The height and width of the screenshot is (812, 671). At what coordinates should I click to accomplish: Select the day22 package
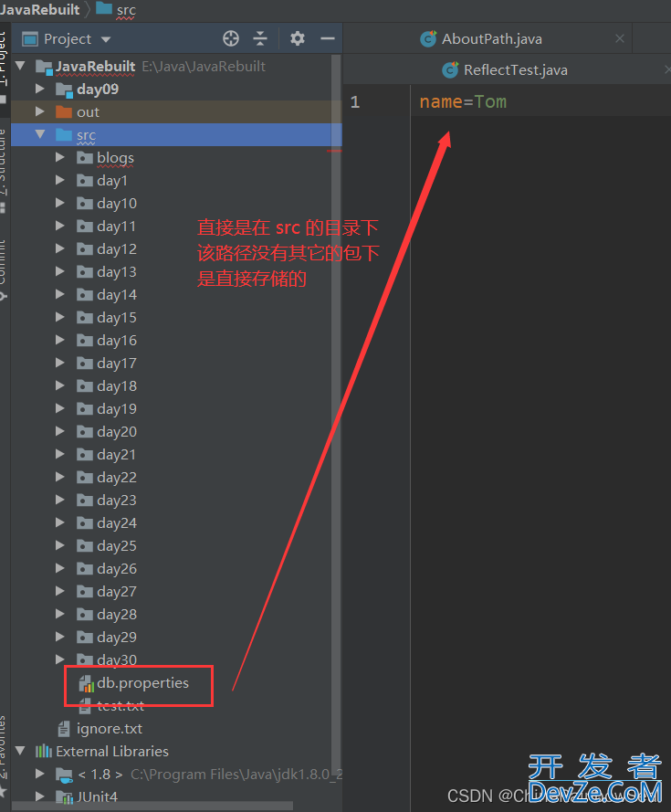(117, 477)
